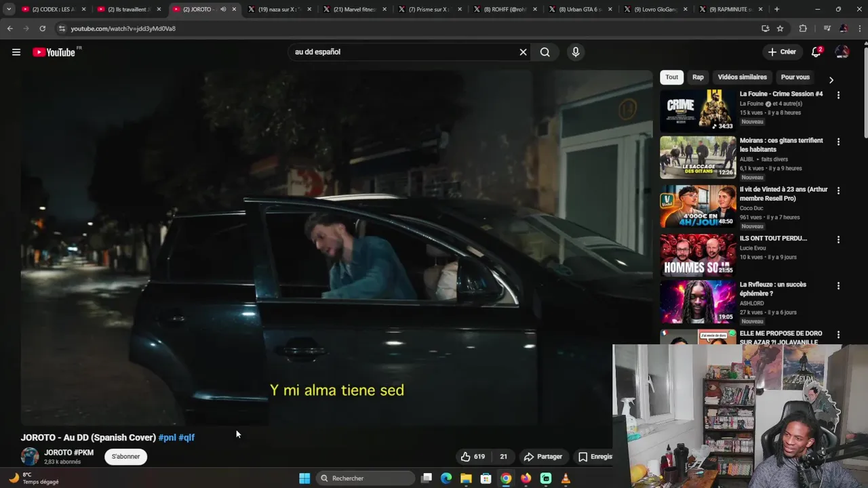Open the Créer menu
868x488 pixels.
(782, 52)
